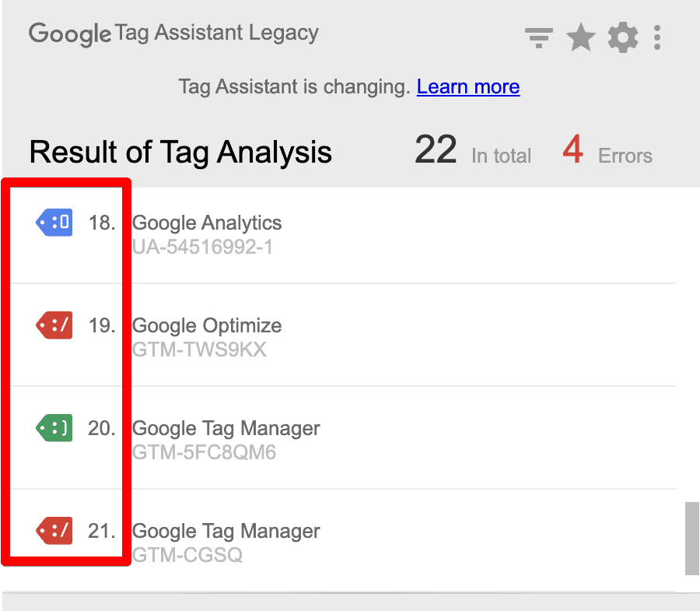Viewport: 700px width, 611px height.
Task: Click the star favorites icon
Action: pyautogui.click(x=581, y=37)
